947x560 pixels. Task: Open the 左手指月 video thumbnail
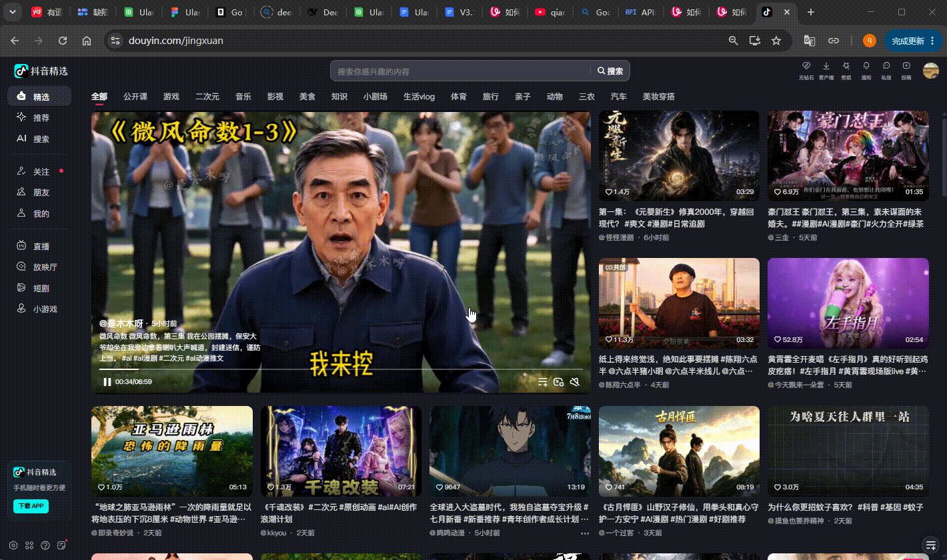848,303
